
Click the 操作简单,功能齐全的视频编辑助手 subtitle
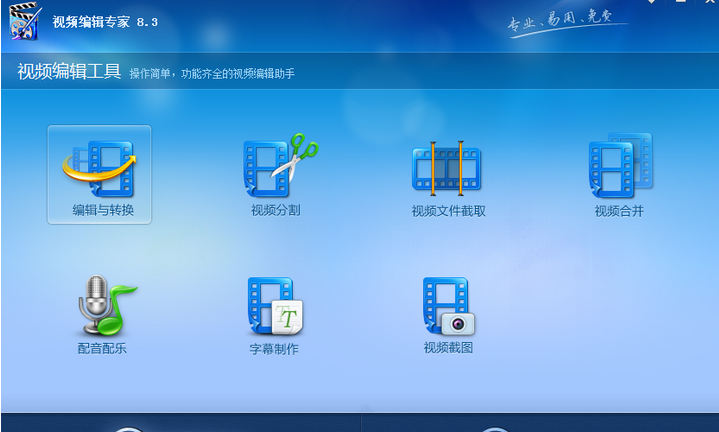tap(212, 74)
